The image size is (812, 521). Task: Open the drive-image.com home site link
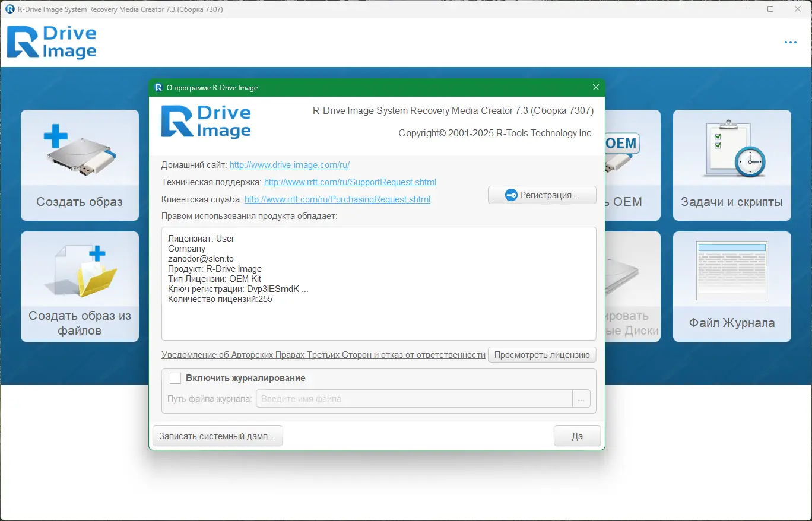(290, 165)
